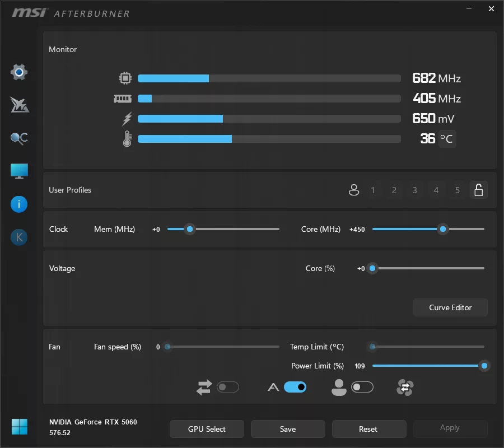The width and height of the screenshot is (504, 448).
Task: Enable the user-defined fan toggle
Action: pyautogui.click(x=362, y=387)
